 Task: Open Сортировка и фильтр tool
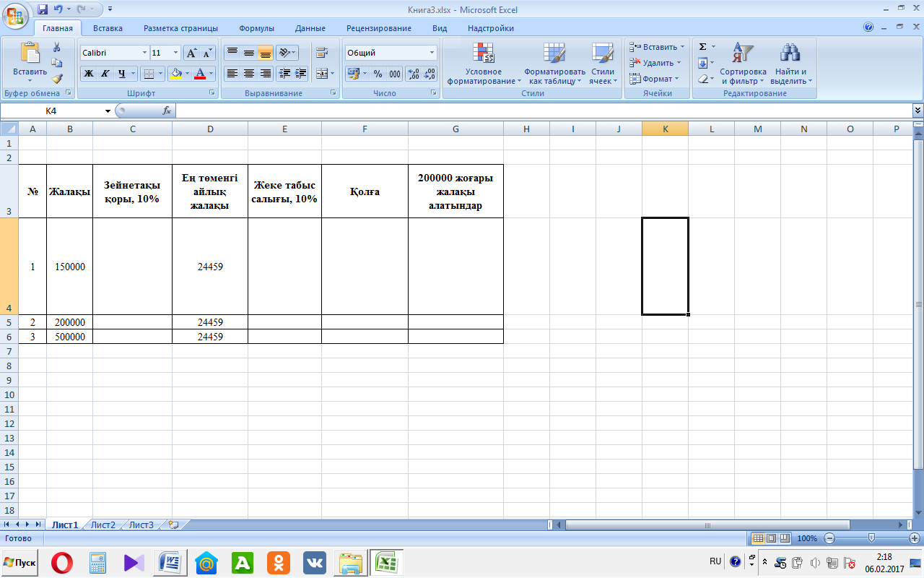pos(743,64)
